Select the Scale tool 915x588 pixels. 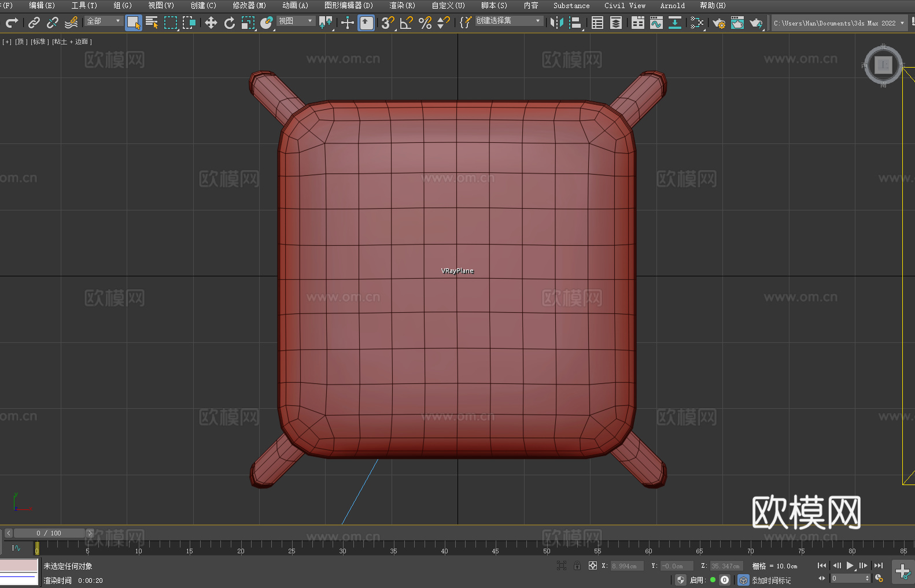[248, 23]
